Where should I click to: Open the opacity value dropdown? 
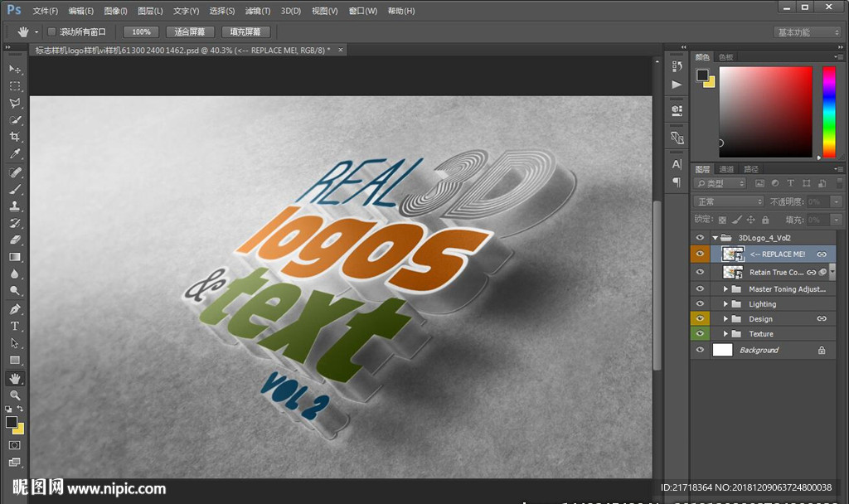point(837,201)
